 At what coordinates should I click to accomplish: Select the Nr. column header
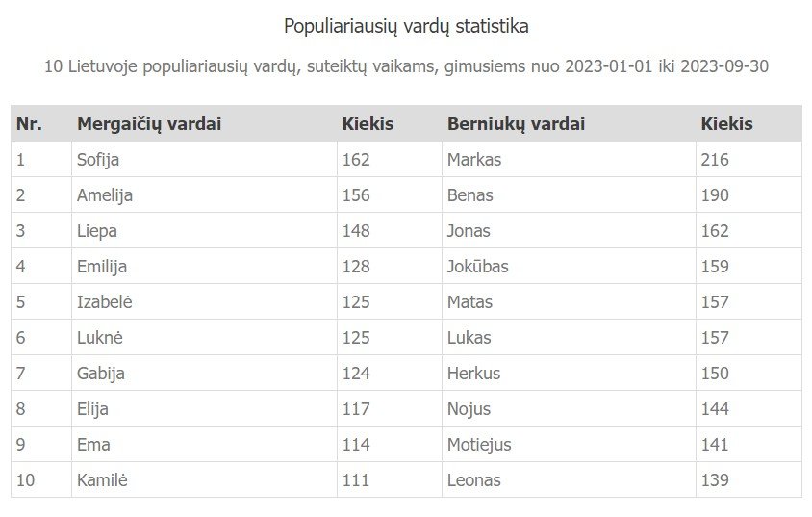pos(29,124)
